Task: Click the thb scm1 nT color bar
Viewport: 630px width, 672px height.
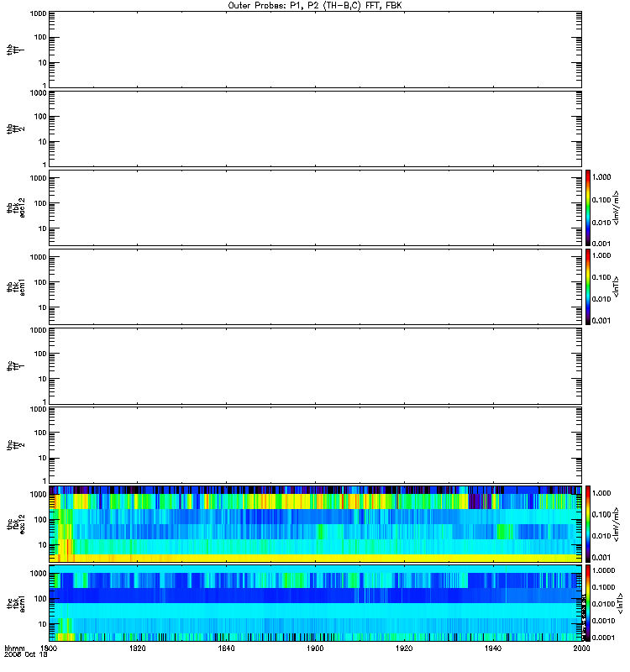Action: [588, 287]
